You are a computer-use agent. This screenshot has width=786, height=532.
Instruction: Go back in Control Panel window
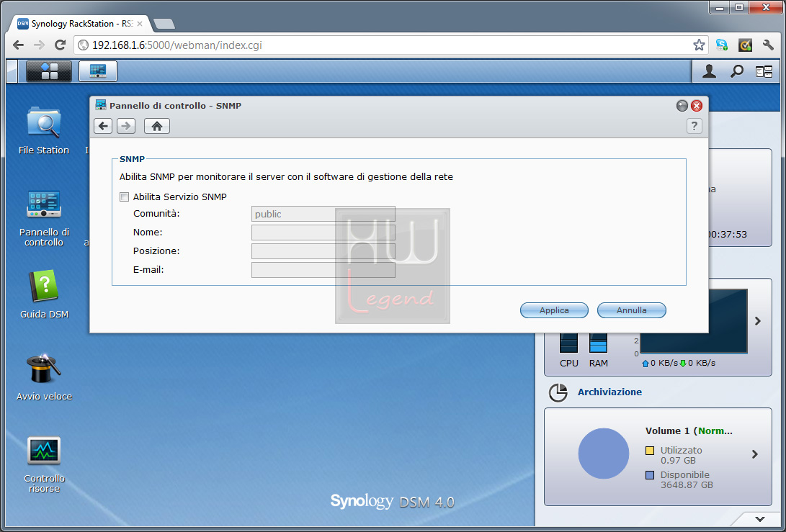pos(103,126)
